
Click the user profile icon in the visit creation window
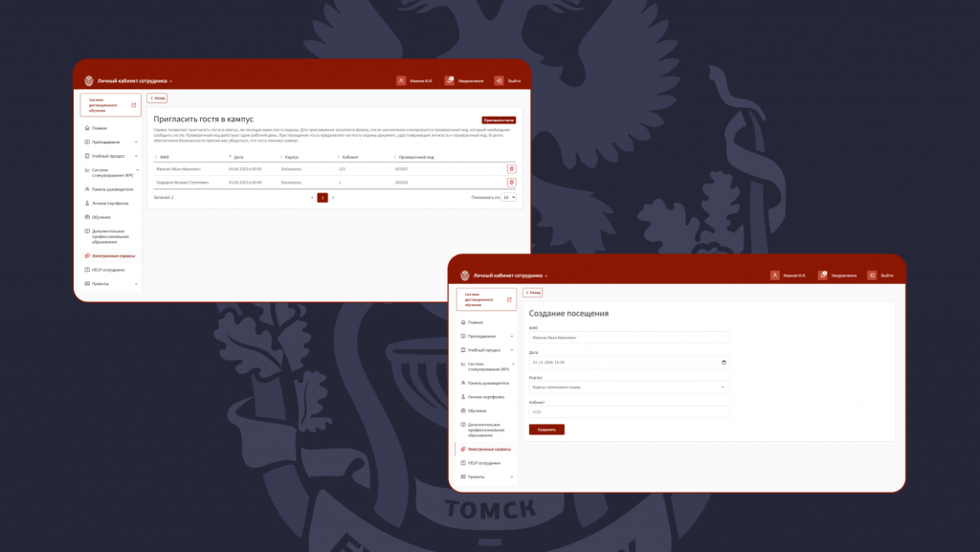(775, 276)
